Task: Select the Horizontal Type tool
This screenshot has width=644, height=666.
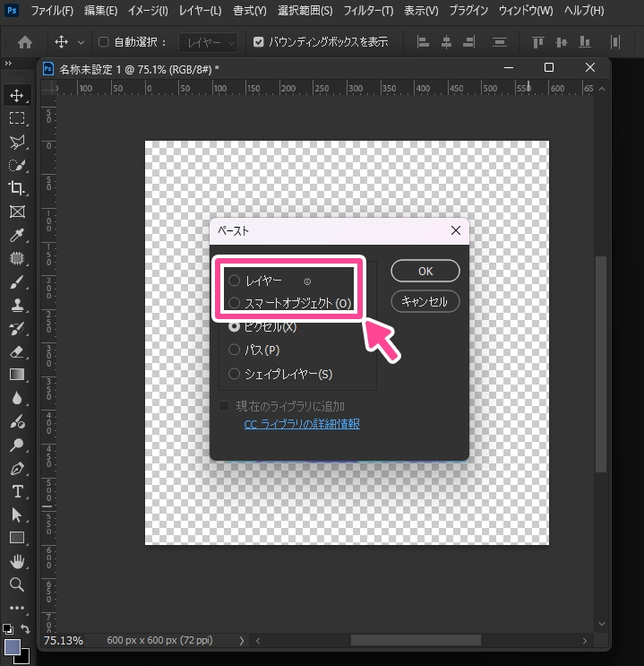Action: [x=16, y=492]
